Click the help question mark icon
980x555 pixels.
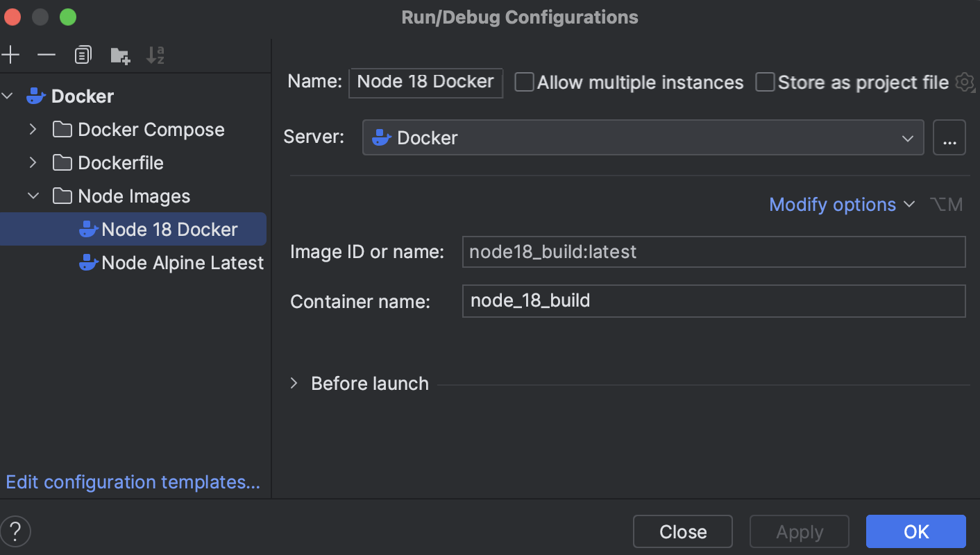(15, 532)
